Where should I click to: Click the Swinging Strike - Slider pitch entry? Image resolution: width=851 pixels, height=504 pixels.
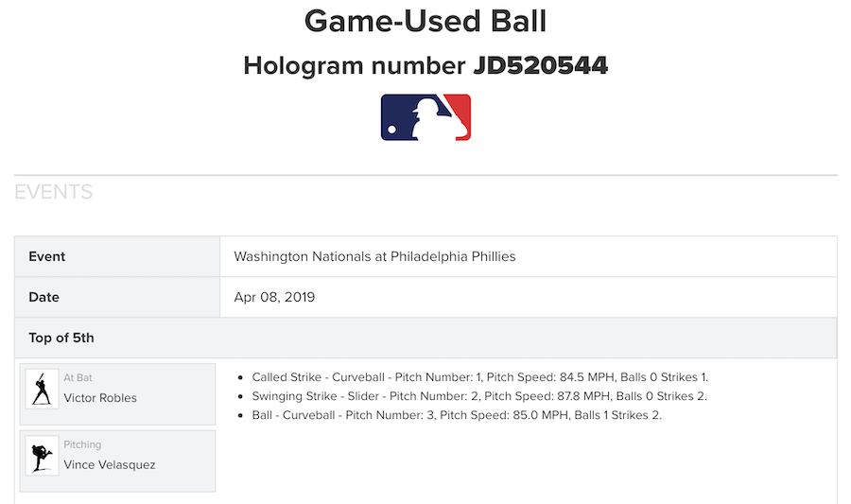point(479,396)
